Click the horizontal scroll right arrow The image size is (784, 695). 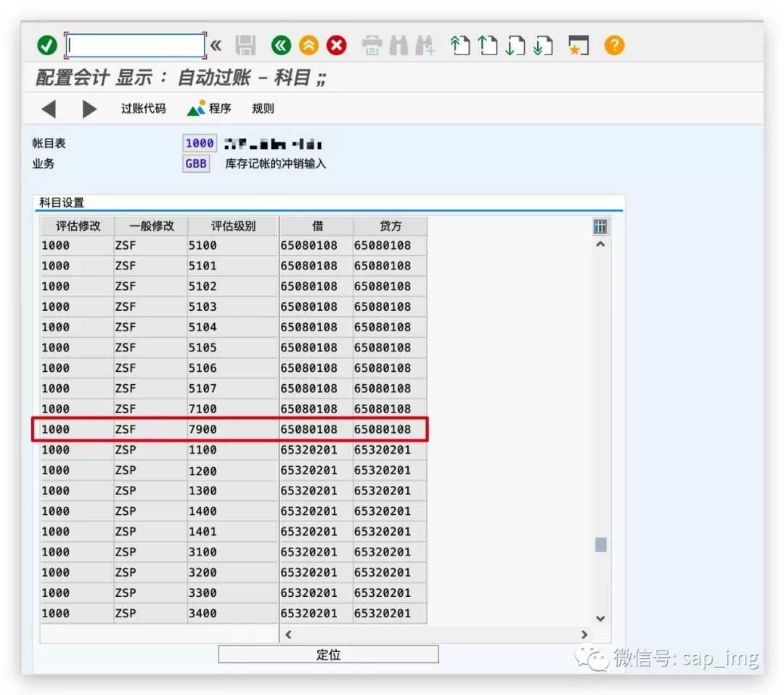pos(584,635)
